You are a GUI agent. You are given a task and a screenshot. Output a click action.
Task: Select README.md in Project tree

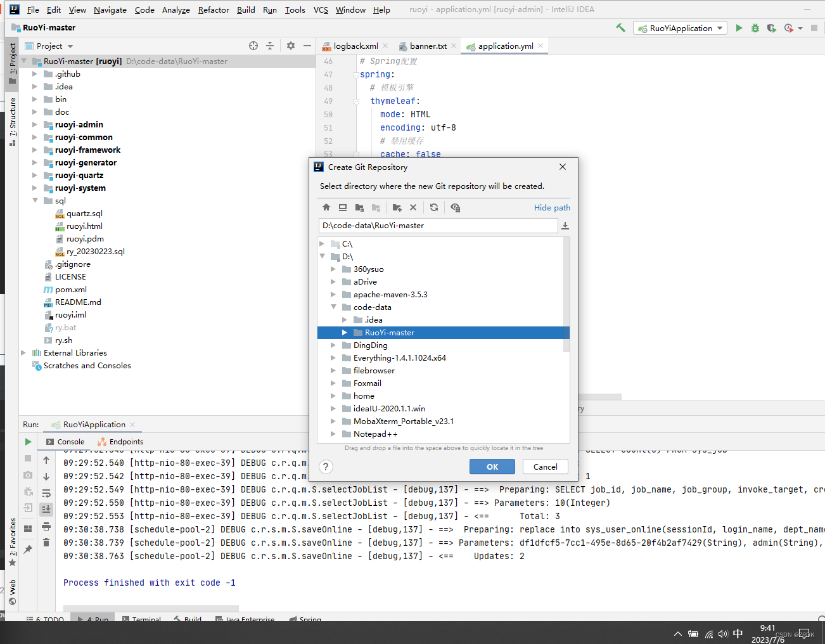click(78, 302)
